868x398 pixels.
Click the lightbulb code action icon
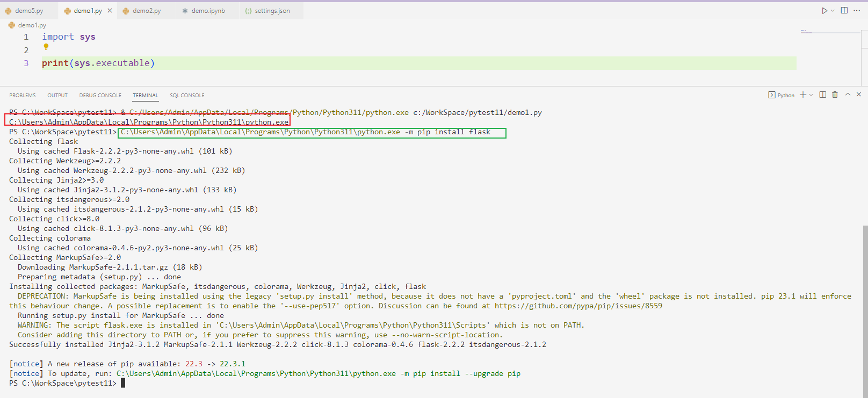coord(46,47)
